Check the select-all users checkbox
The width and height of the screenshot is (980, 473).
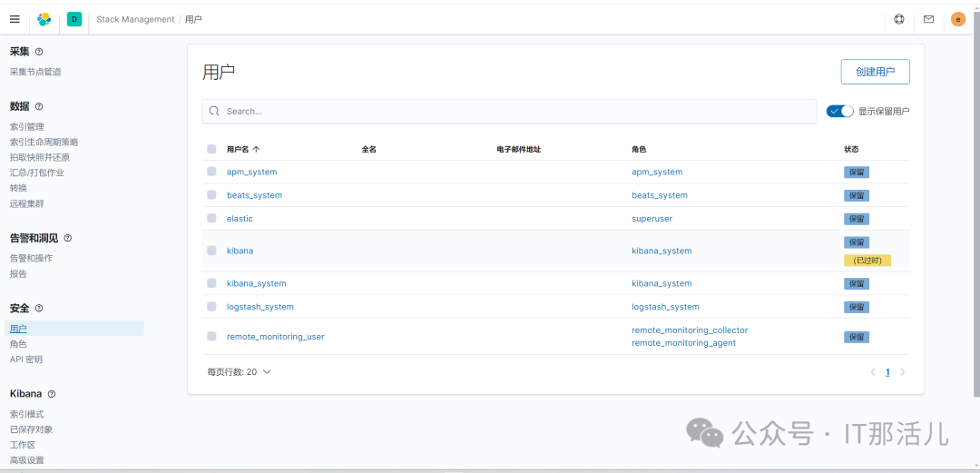[x=211, y=149]
